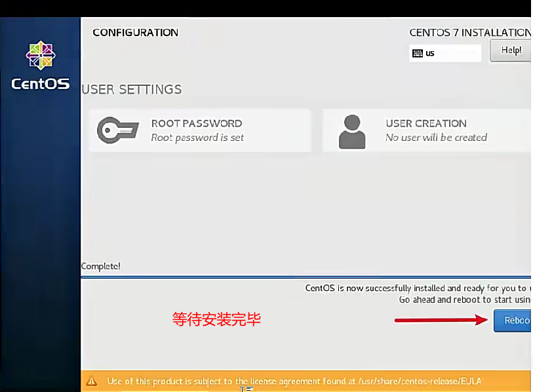
Task: Click the USER SETTINGS heading
Action: tap(132, 90)
